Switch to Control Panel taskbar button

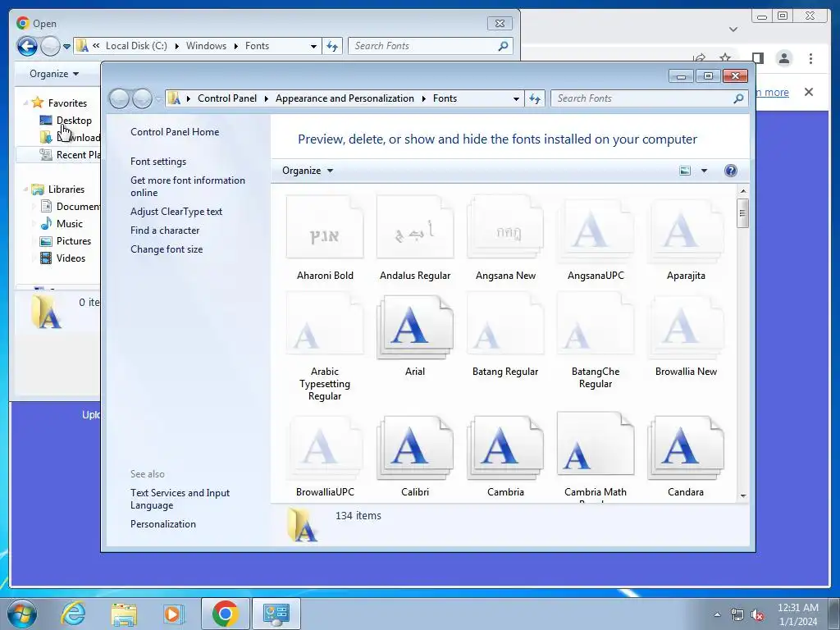pos(276,614)
